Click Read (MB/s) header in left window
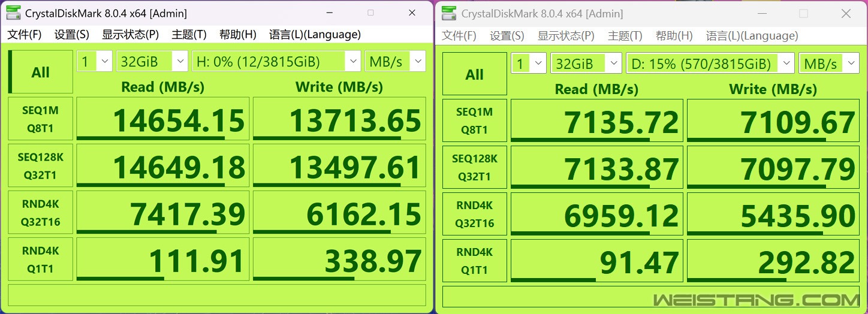The height and width of the screenshot is (314, 868). tap(162, 87)
